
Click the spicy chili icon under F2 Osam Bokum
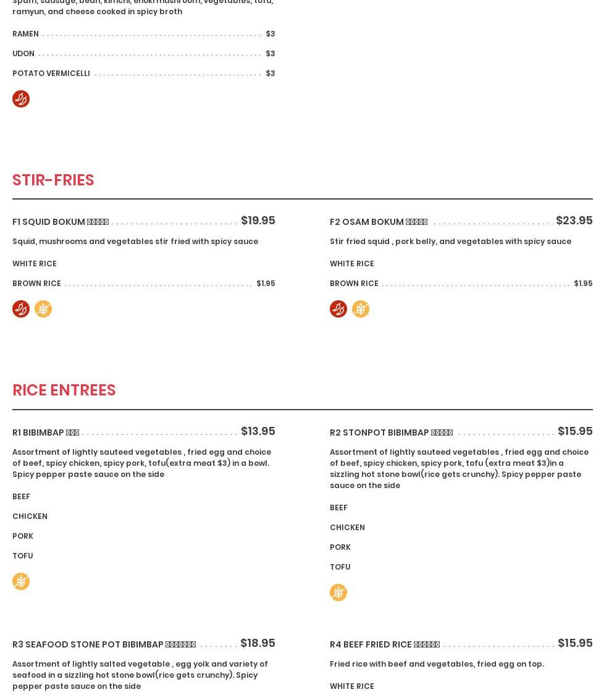point(338,309)
